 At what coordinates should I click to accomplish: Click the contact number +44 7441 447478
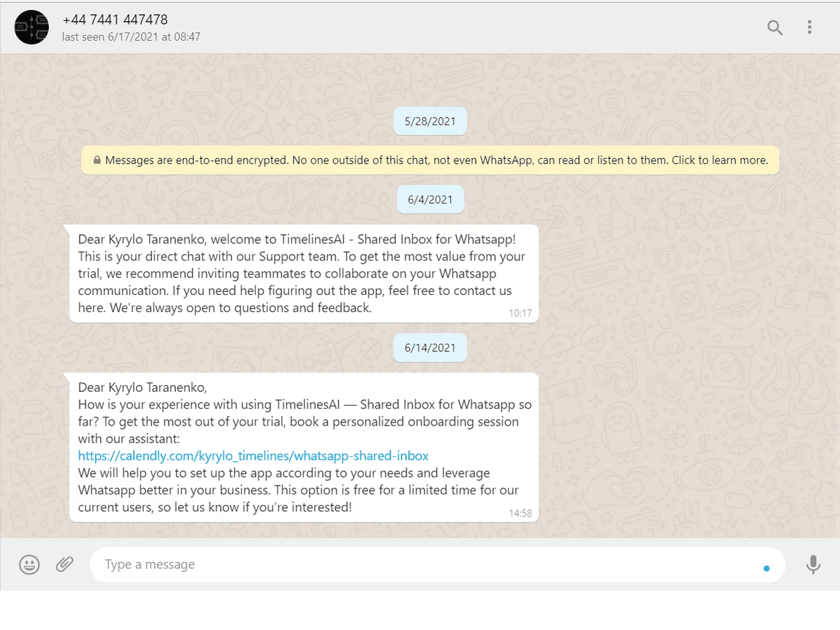[115, 19]
